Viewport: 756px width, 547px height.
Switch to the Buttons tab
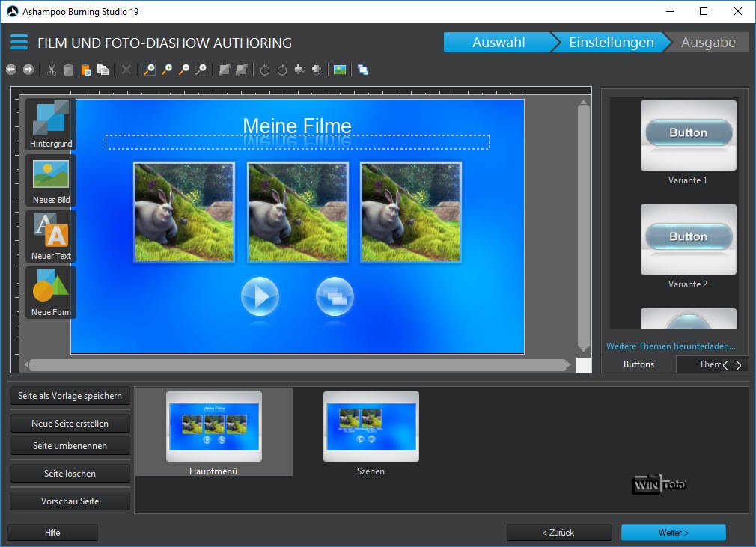[x=638, y=364]
